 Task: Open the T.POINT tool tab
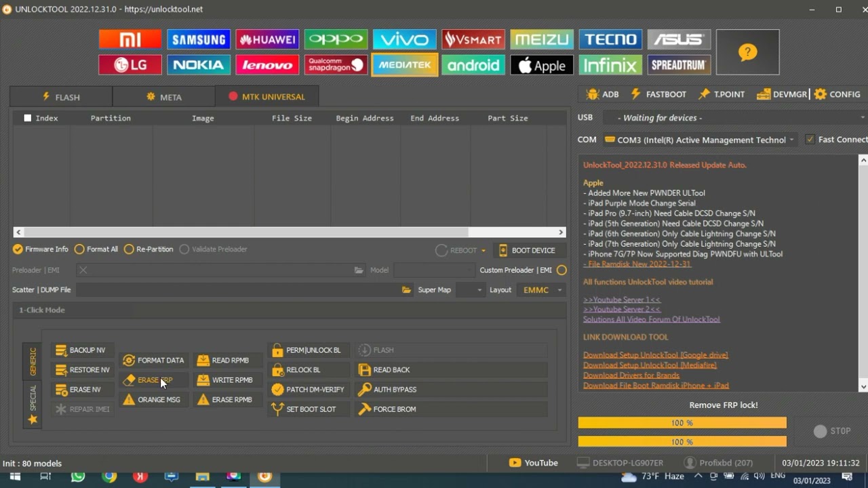pyautogui.click(x=722, y=94)
